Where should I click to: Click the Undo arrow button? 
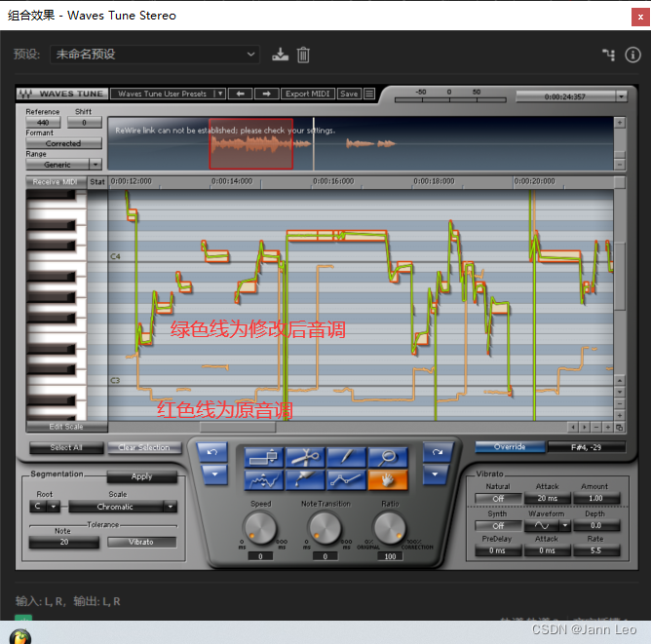pos(212,452)
